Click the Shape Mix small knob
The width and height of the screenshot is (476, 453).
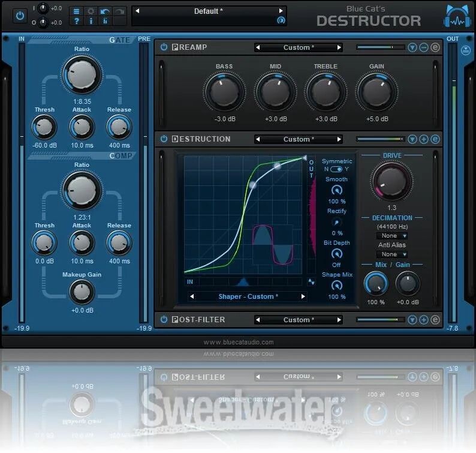tap(336, 285)
